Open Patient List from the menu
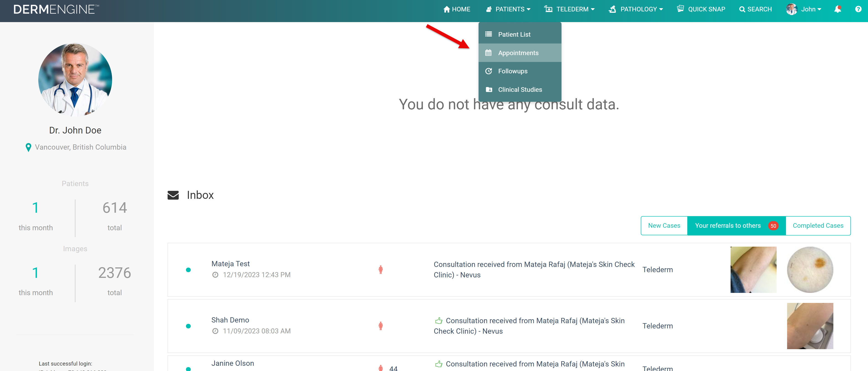The width and height of the screenshot is (868, 371). [x=520, y=34]
